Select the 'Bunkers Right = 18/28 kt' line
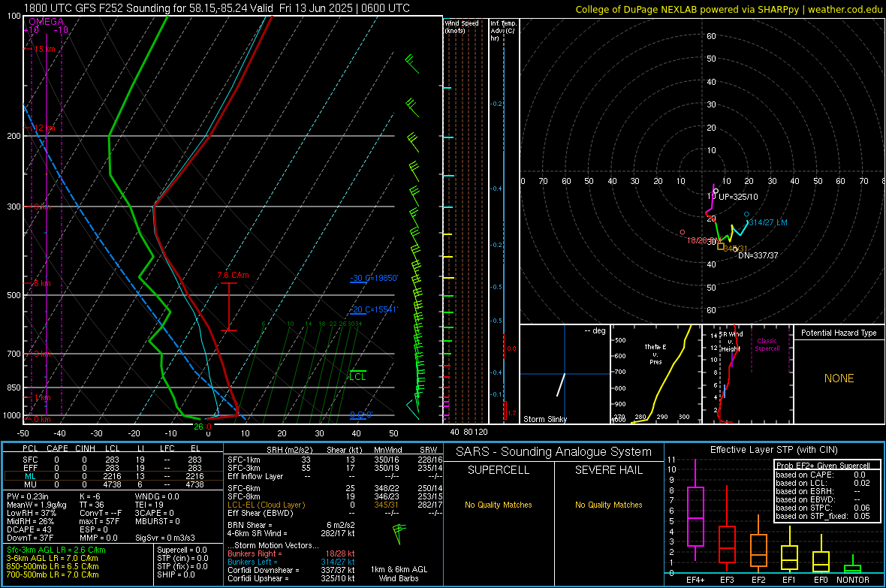 click(291, 553)
